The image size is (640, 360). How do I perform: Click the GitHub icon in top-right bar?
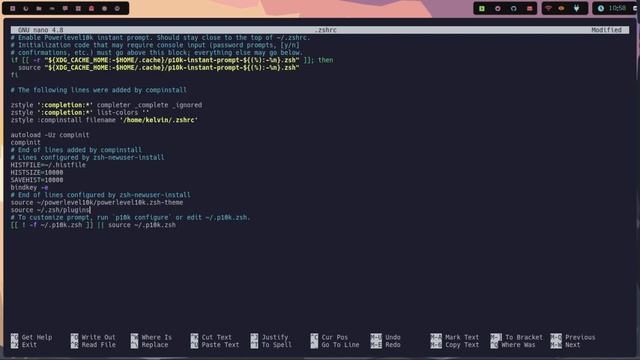(x=513, y=8)
